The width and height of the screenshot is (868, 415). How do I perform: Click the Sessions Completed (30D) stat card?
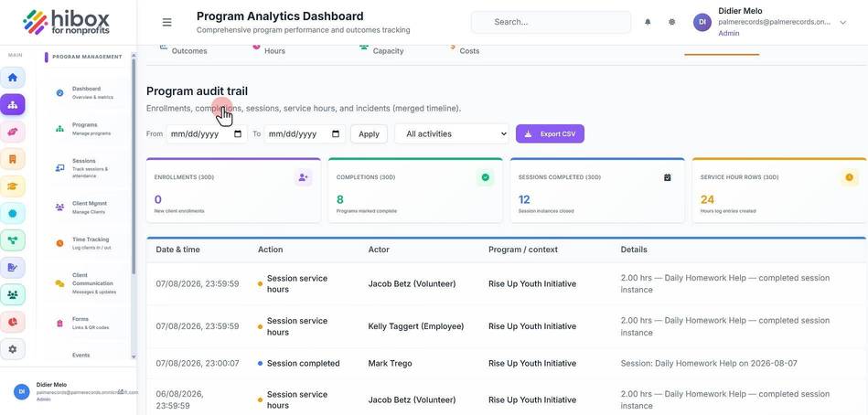[597, 190]
